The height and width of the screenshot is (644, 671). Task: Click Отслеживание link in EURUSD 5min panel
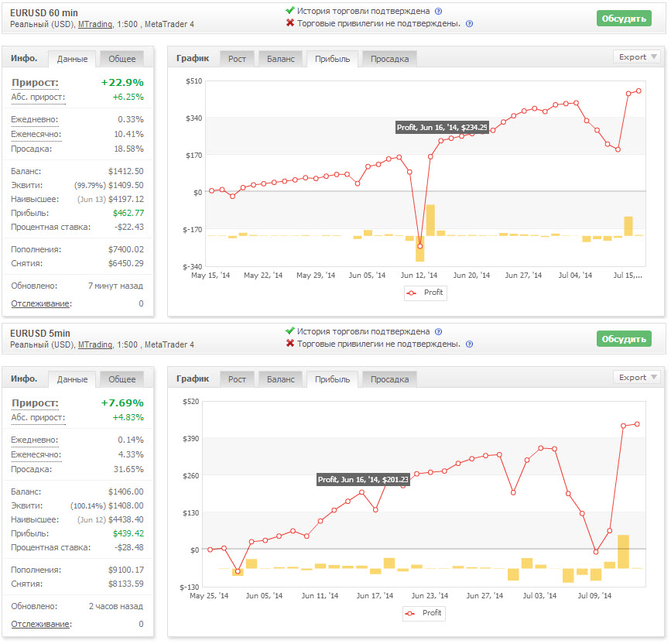pos(41,625)
